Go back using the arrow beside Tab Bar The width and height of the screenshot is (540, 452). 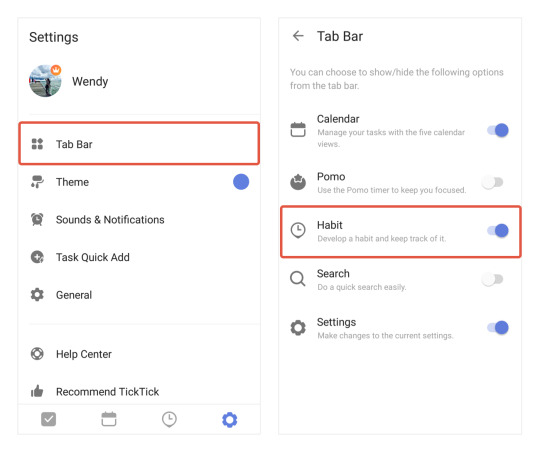(x=298, y=36)
